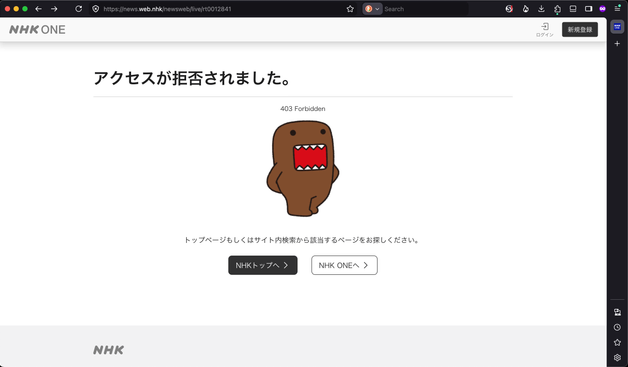Open tracking protection shield in address bar
The width and height of the screenshot is (628, 367).
pos(95,9)
